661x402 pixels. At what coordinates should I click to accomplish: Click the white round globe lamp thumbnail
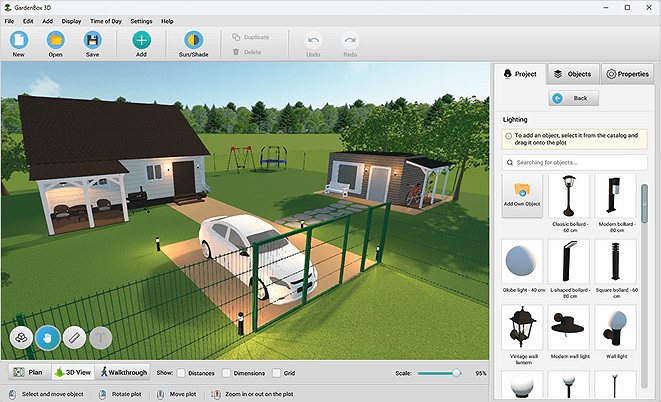tap(522, 384)
